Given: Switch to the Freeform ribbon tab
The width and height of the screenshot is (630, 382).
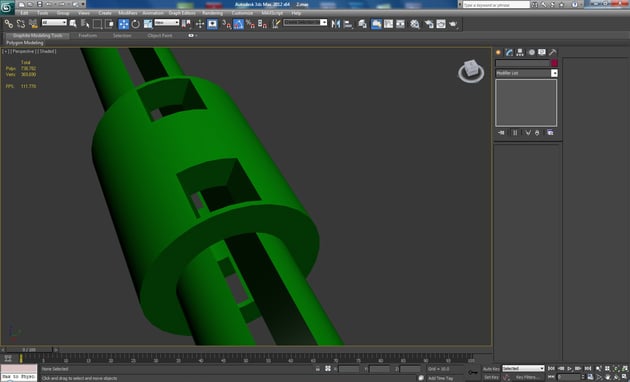Looking at the screenshot, I should (x=88, y=35).
